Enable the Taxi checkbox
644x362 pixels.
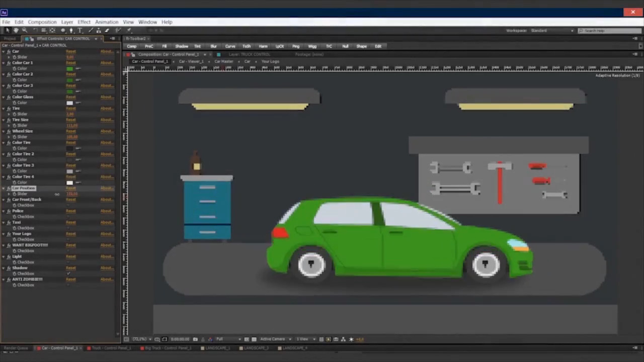click(x=69, y=228)
